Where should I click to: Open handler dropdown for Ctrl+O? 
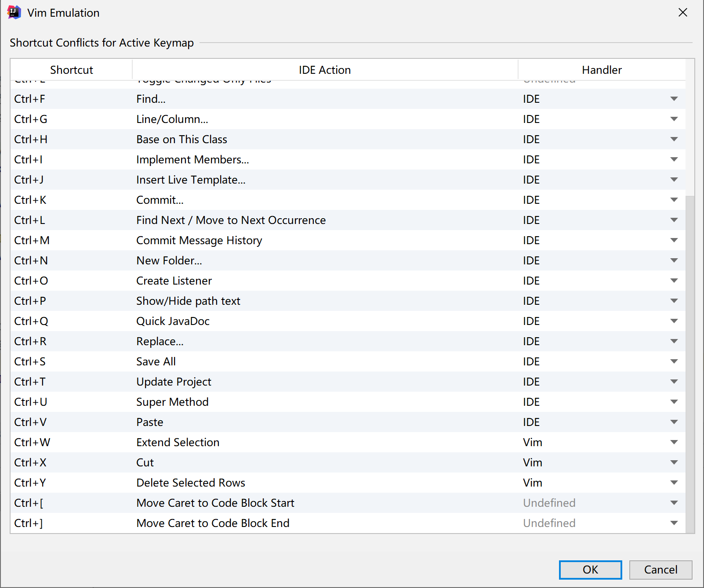[x=674, y=281]
